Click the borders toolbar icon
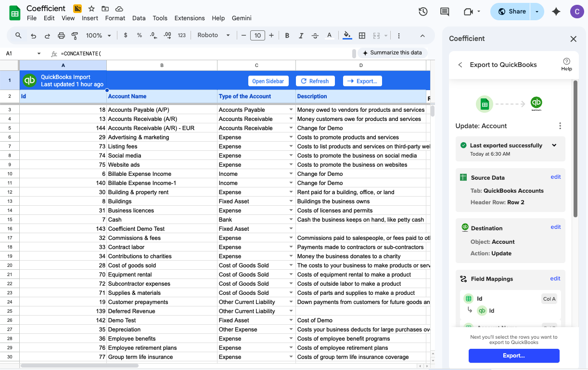Image resolution: width=588 pixels, height=370 pixels. (x=362, y=36)
